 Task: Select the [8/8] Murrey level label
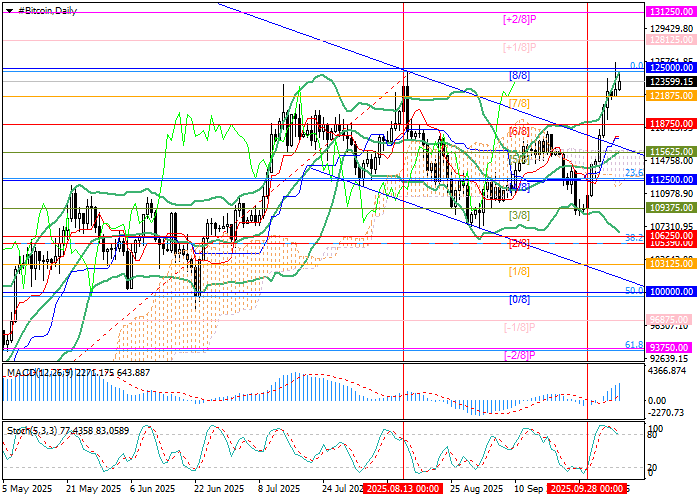pos(520,75)
